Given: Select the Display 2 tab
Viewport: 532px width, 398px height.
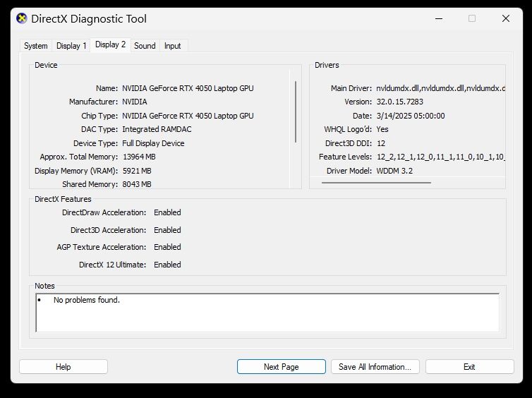Looking at the screenshot, I should [x=110, y=44].
